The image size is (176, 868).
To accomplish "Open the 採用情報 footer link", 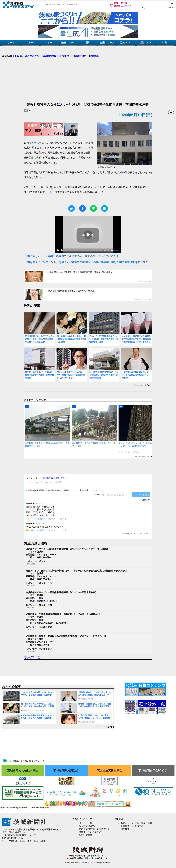I will (x=125, y=829).
